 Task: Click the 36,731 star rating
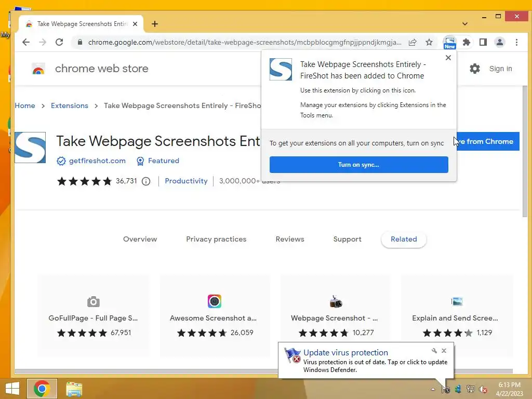point(97,181)
